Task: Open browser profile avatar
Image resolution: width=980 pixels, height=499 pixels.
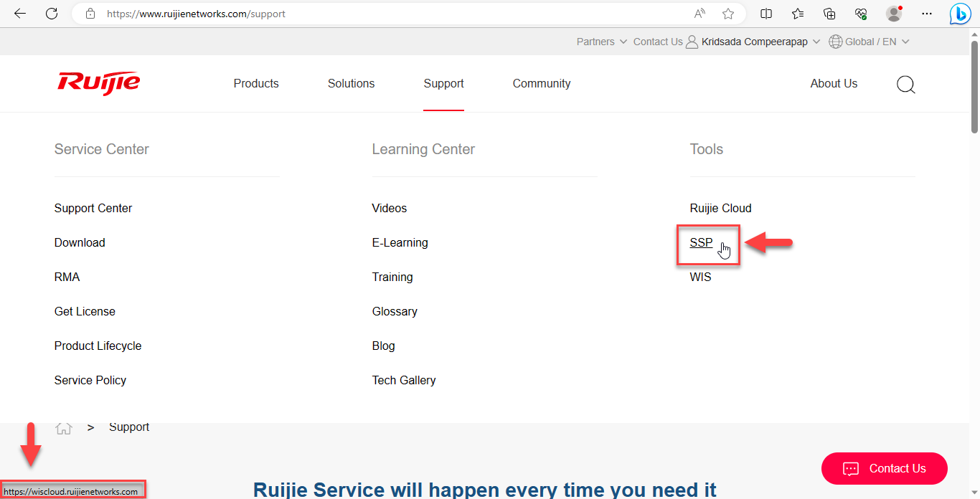Action: [894, 14]
